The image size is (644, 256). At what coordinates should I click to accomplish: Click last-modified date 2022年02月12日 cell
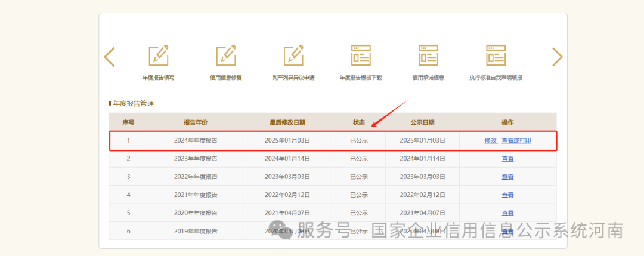tap(287, 195)
